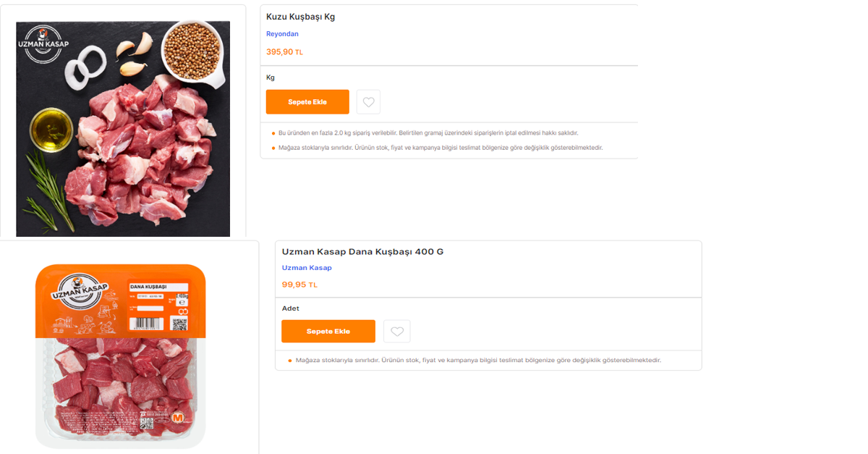The width and height of the screenshot is (868, 454).
Task: Click the QR code on the meat package
Action: click(180, 323)
